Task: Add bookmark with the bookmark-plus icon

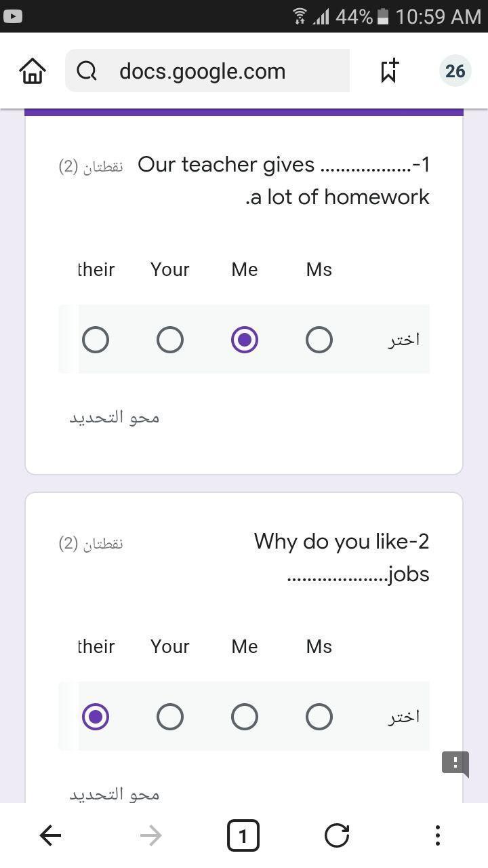Action: click(x=389, y=71)
